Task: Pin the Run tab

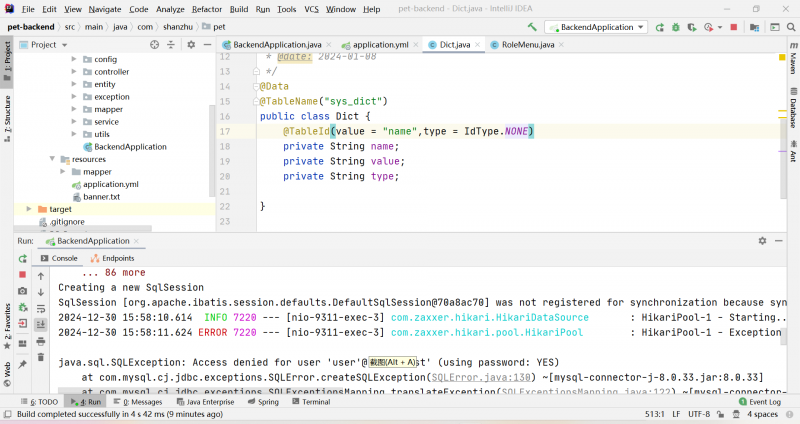Action: [22, 364]
